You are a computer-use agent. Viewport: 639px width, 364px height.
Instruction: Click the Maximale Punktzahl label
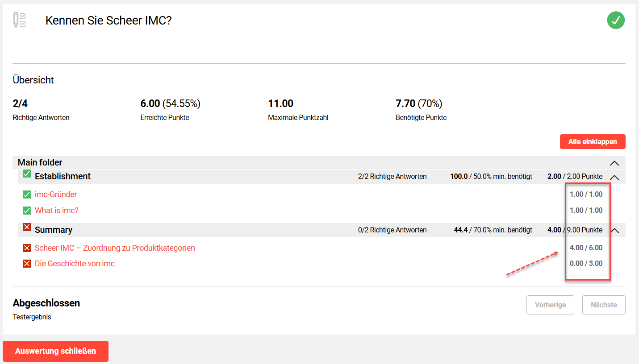(x=298, y=118)
